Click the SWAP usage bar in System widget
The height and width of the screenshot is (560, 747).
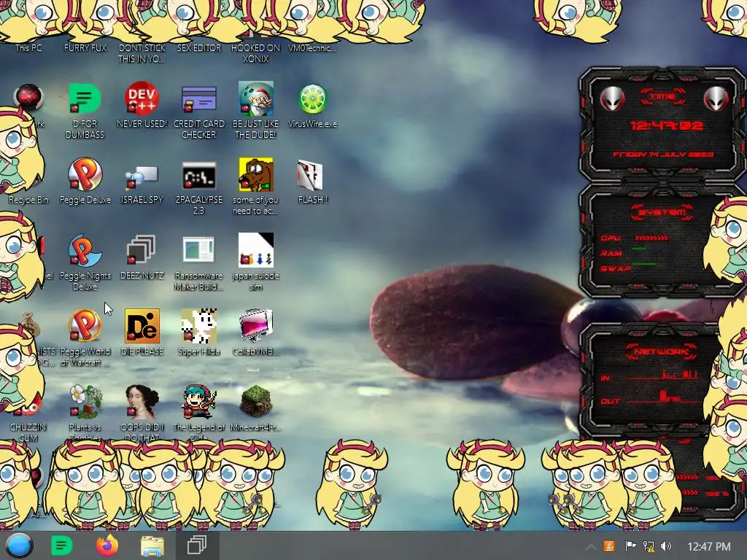coord(644,264)
